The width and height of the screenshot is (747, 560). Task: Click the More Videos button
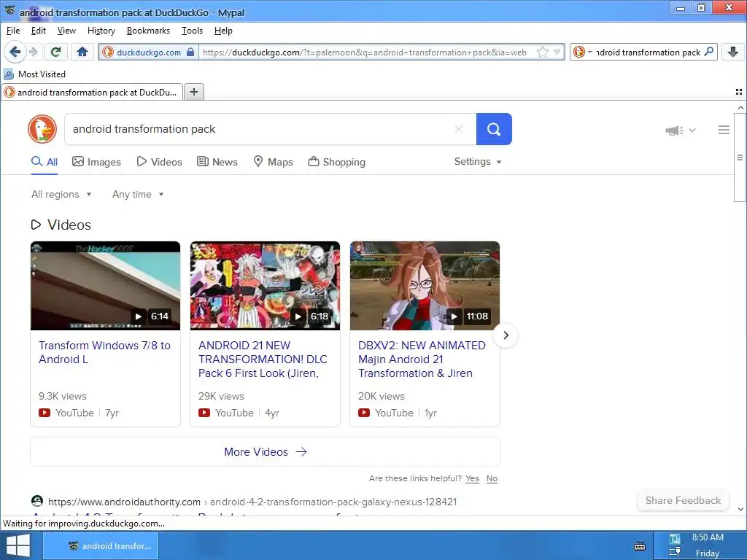tap(266, 452)
